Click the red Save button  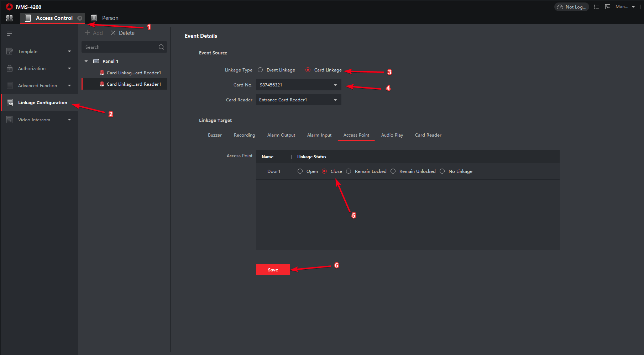point(273,270)
